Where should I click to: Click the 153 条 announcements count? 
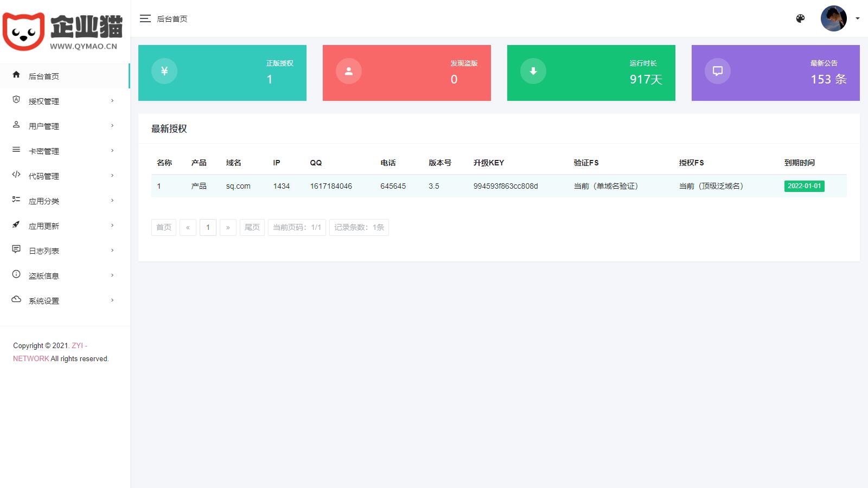pos(829,79)
